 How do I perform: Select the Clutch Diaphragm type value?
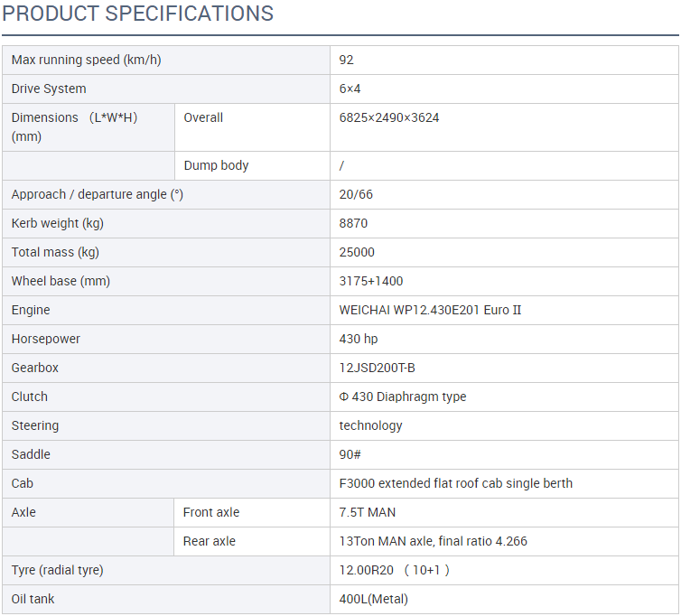(403, 397)
